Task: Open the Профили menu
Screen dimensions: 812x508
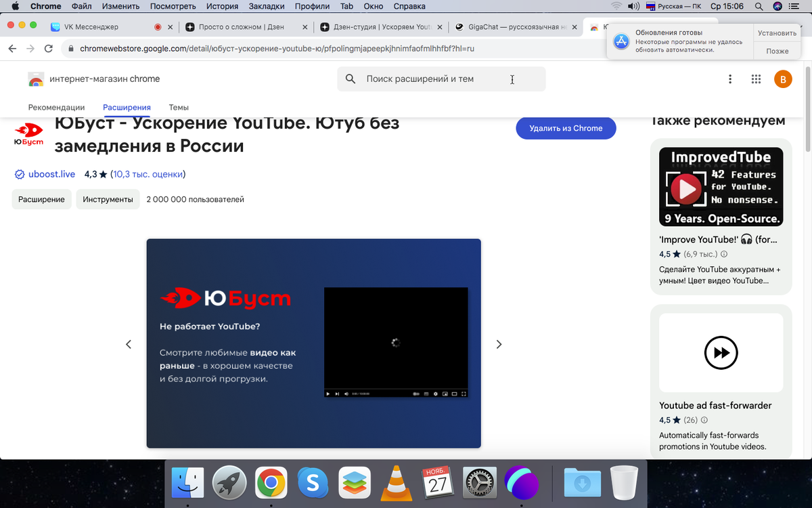Action: 312,6
